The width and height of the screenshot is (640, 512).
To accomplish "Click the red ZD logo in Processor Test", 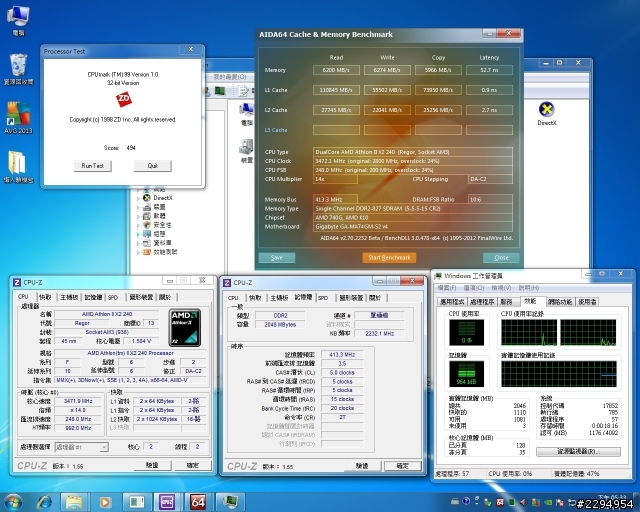I will tap(123, 99).
